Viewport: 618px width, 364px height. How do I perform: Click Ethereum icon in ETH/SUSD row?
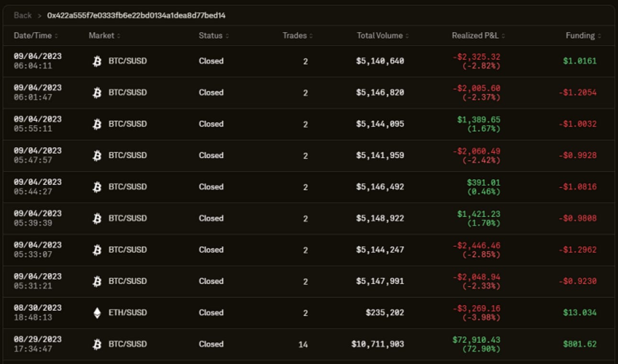coord(97,313)
